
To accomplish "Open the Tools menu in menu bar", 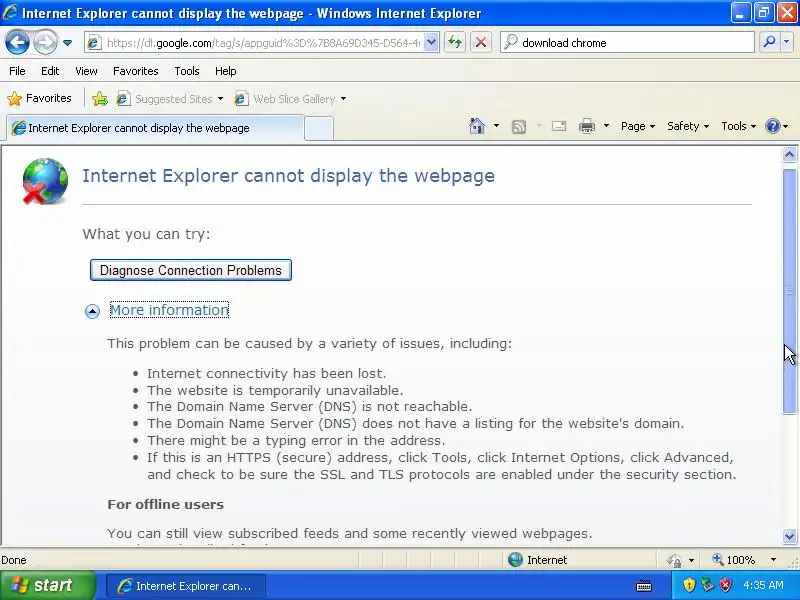I will [187, 71].
